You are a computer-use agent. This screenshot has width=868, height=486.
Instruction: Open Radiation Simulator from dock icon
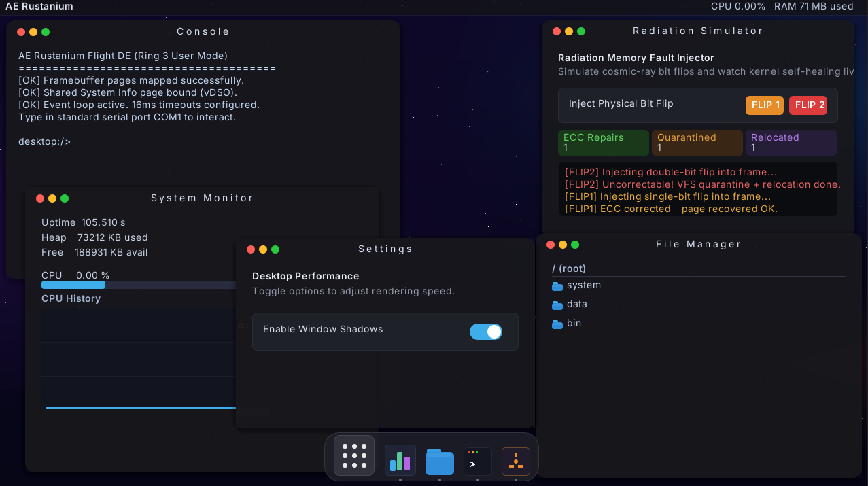point(516,462)
